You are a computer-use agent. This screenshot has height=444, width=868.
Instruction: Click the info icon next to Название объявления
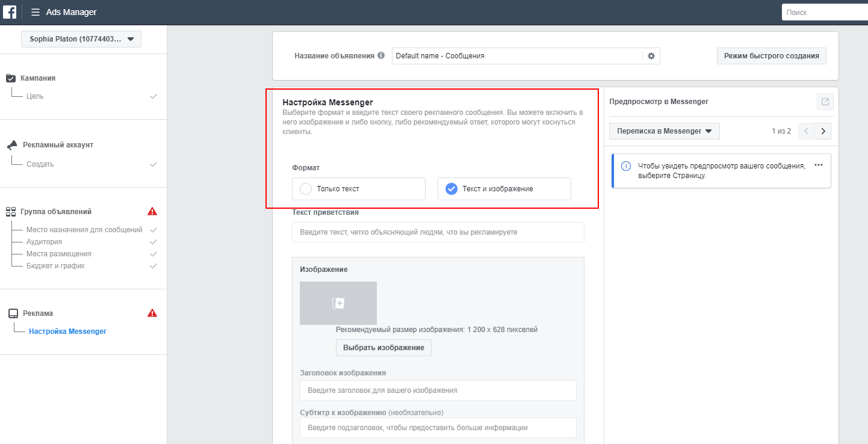point(380,56)
